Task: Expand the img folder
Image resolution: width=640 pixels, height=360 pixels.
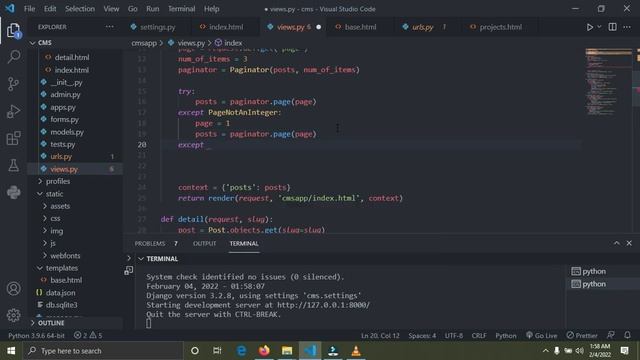Action: (x=56, y=231)
